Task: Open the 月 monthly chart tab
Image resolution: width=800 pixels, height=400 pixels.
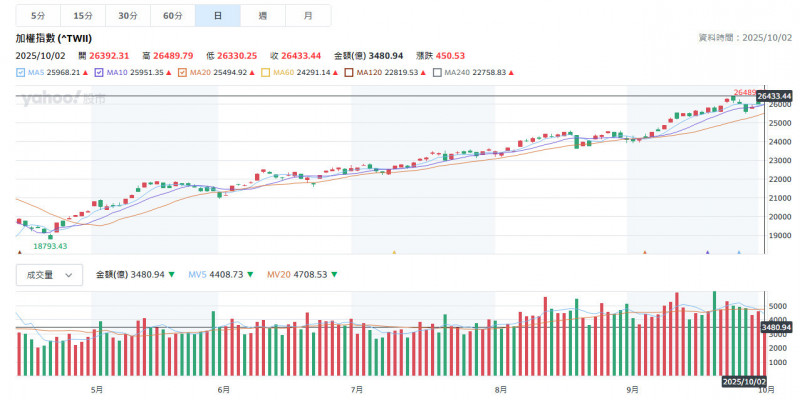Action: pos(307,16)
